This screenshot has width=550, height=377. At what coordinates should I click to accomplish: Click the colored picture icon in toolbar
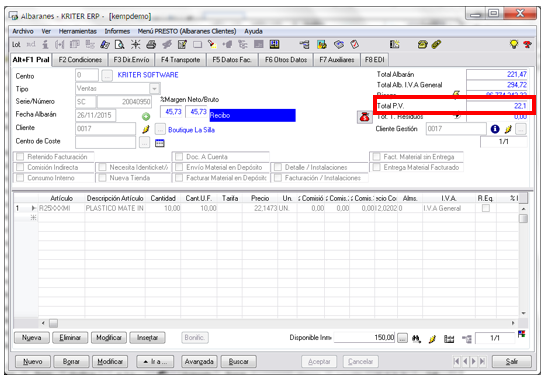322,45
